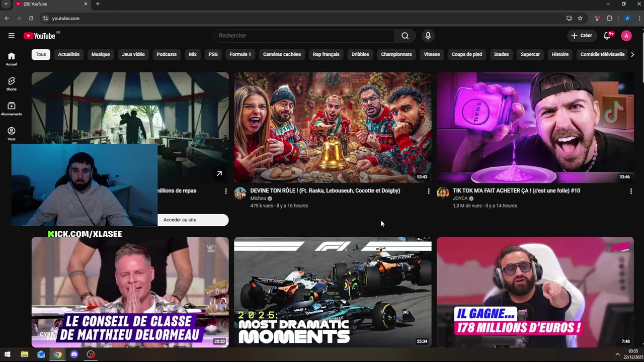The image size is (644, 362).
Task: Play the F1 Most Dramatic Moments thumbnail
Action: [x=333, y=292]
